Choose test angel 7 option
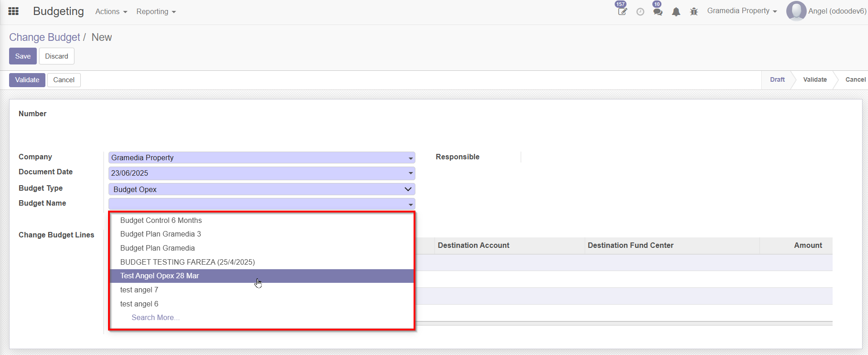868x355 pixels. 262,290
